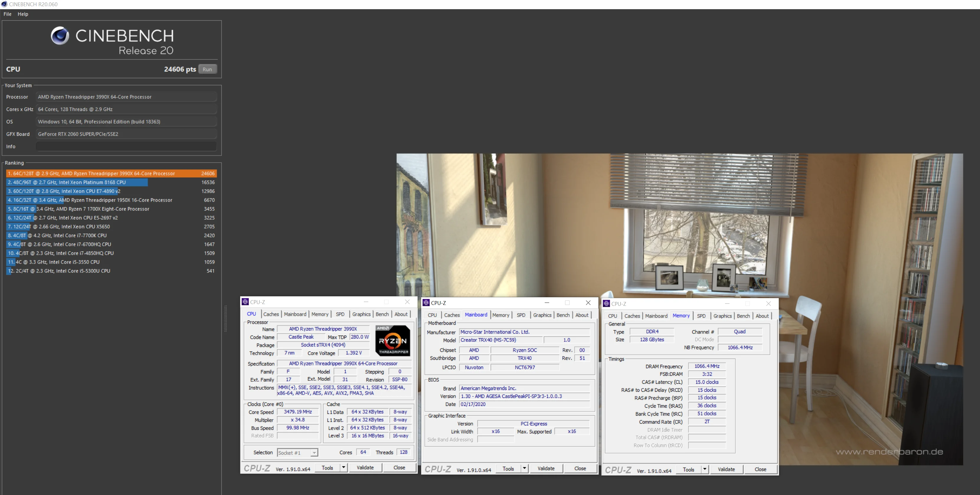Select Threadripper 3990X ranking entry

tap(112, 174)
